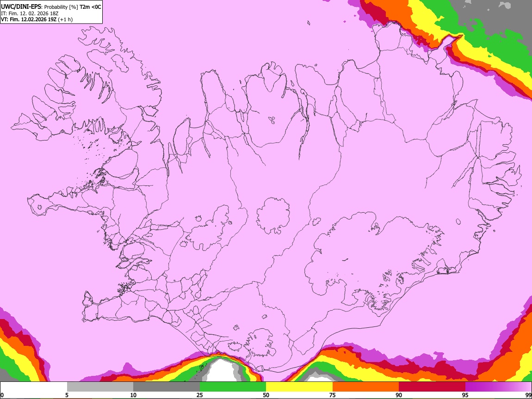Click the 'UWC/DINI-EPS' title text

[20, 7]
